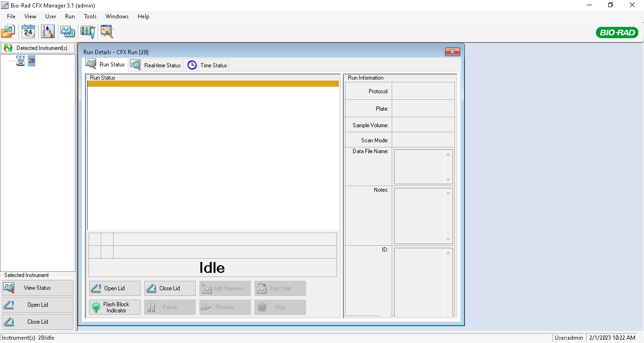
Task: Open the PrimePCR plate and tube icon
Action: [88, 32]
